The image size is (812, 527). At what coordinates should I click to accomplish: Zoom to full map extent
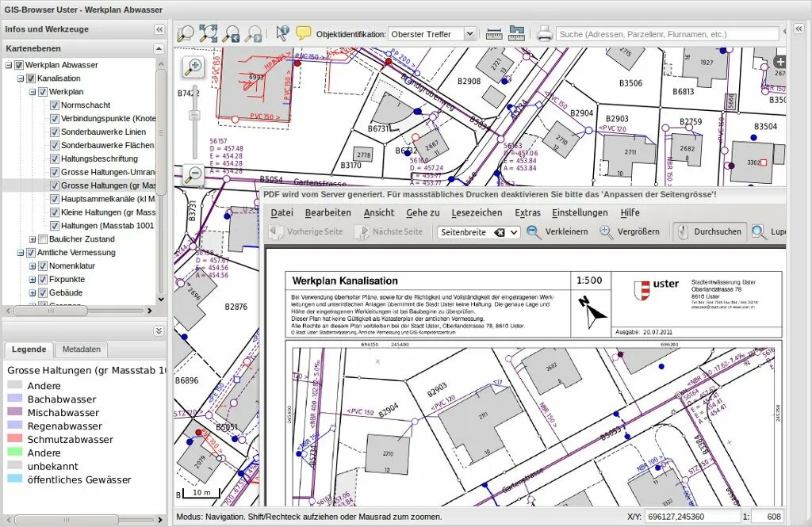(x=208, y=33)
